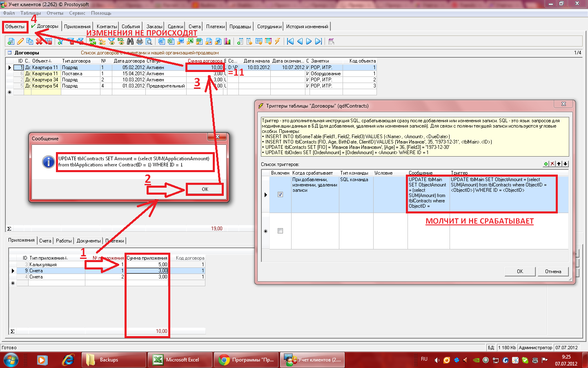Click the binoculars search icon

(130, 41)
